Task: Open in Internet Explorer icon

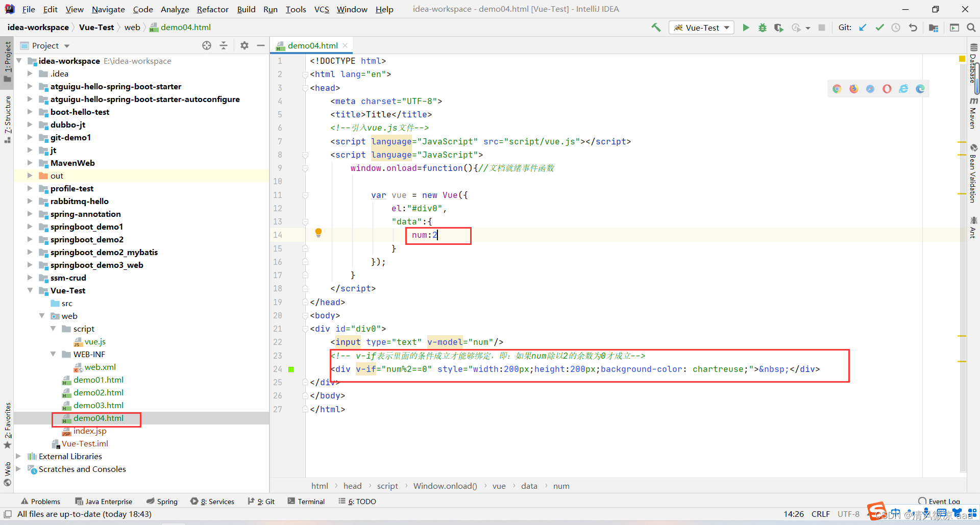Action: click(x=903, y=89)
